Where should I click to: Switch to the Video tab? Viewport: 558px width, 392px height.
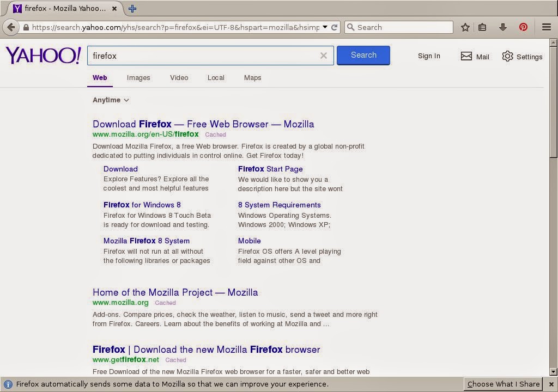(179, 77)
